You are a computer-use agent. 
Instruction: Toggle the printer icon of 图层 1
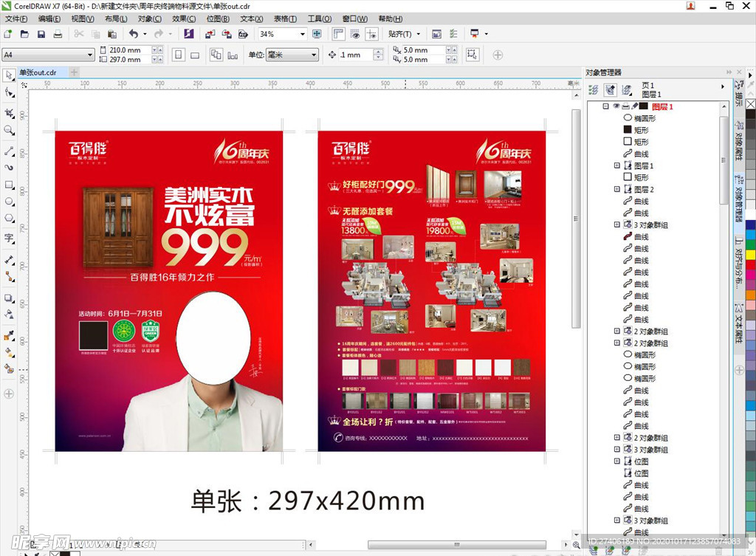[x=625, y=107]
